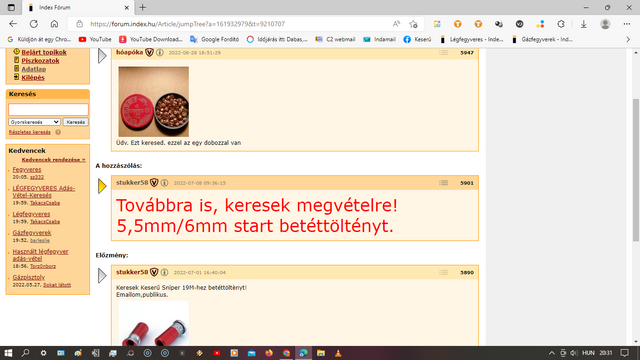Toggle the arrow marker next to post 5947
The image size is (640, 360).
coord(102,56)
